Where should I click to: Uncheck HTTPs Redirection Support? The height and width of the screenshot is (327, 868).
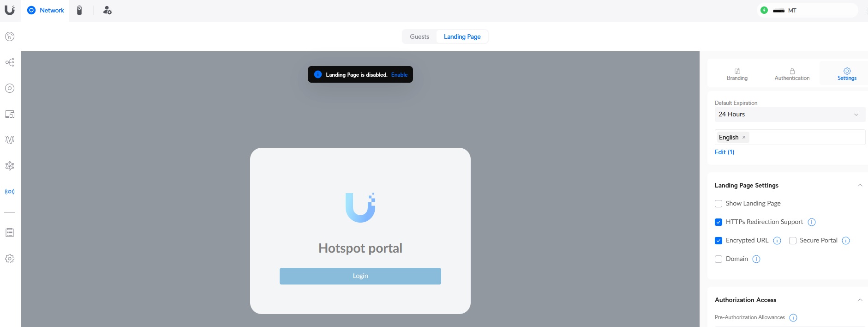[718, 222]
